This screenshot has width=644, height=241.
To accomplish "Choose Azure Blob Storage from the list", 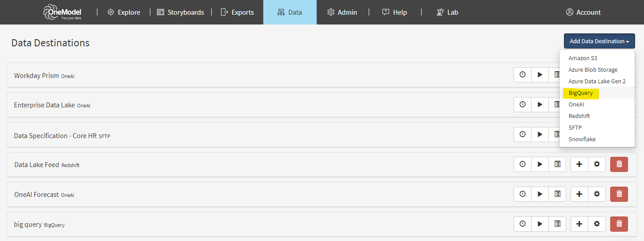I will (592, 70).
